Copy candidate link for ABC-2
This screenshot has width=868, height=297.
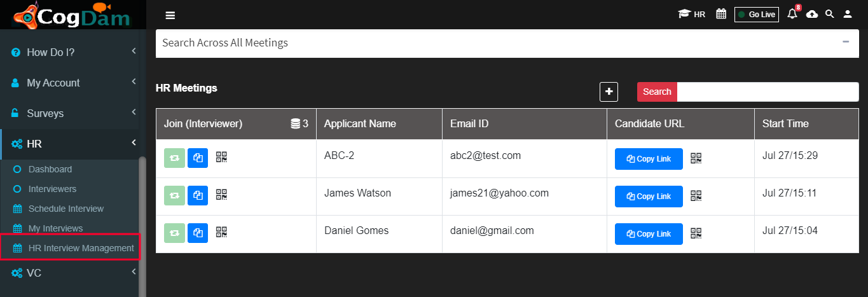click(649, 159)
